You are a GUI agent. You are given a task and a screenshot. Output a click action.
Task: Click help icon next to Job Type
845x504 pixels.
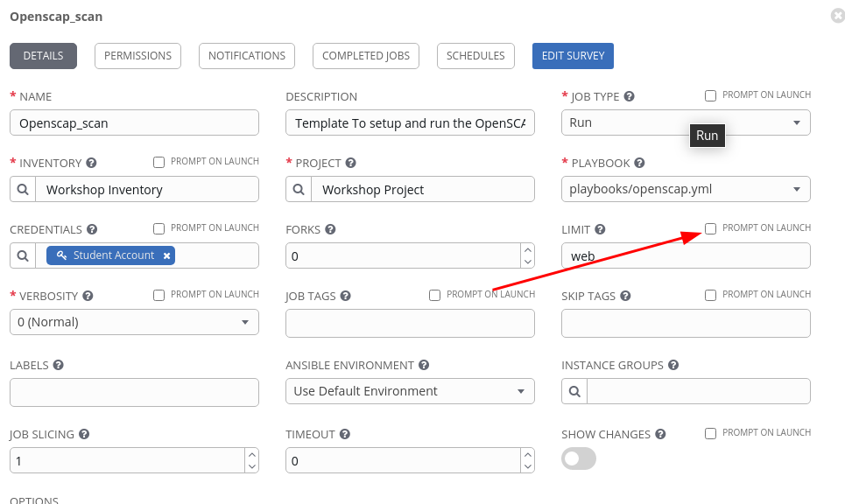point(629,97)
